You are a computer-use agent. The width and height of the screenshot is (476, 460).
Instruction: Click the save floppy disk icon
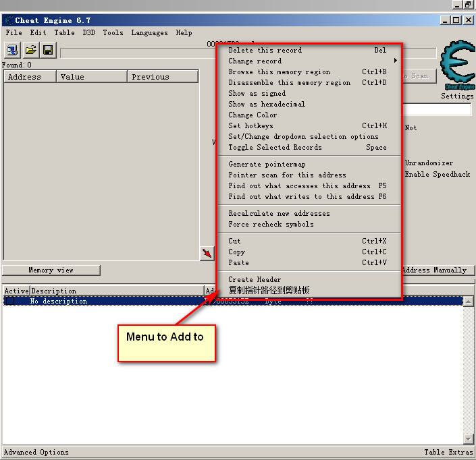point(48,50)
